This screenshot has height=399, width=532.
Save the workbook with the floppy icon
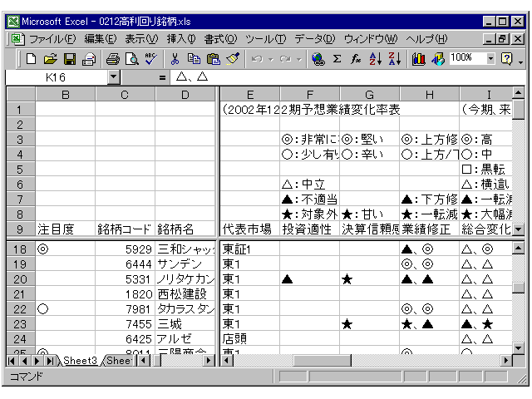(70, 59)
